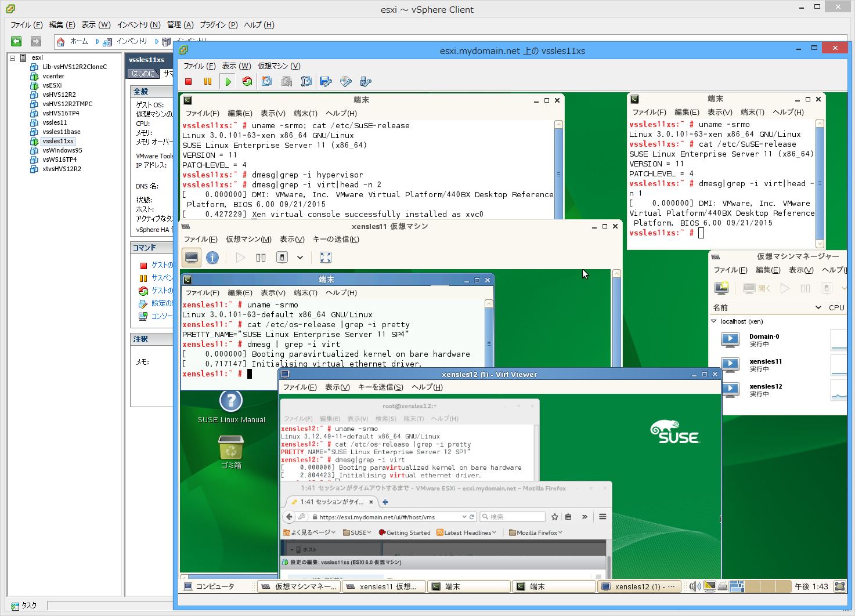Open the snapshot manager icon

(306, 82)
